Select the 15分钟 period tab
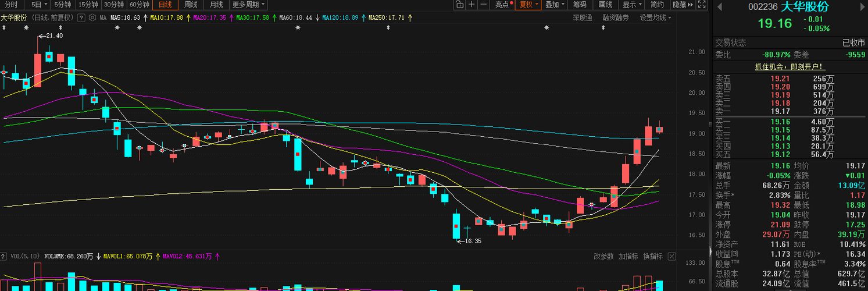 pos(88,5)
